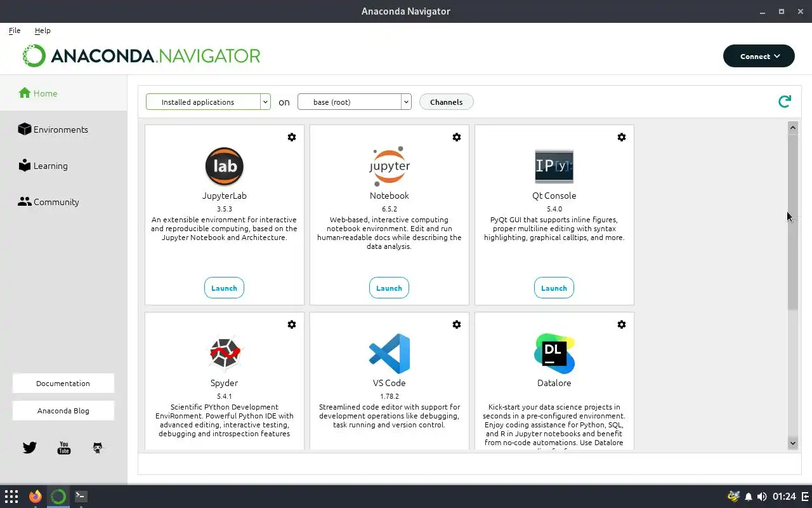This screenshot has height=508, width=812.
Task: Click the Spyder application logo
Action: (225, 354)
